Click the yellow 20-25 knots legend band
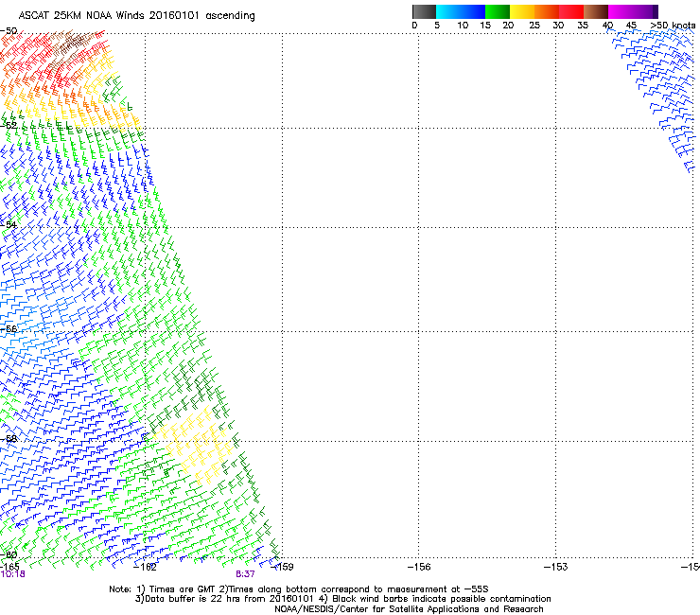The height and width of the screenshot is (615, 700). coord(522,11)
